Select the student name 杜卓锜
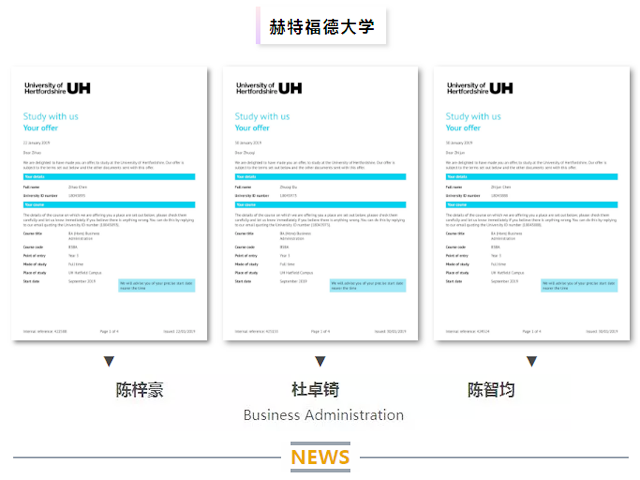This screenshot has height=480, width=640. point(320,390)
